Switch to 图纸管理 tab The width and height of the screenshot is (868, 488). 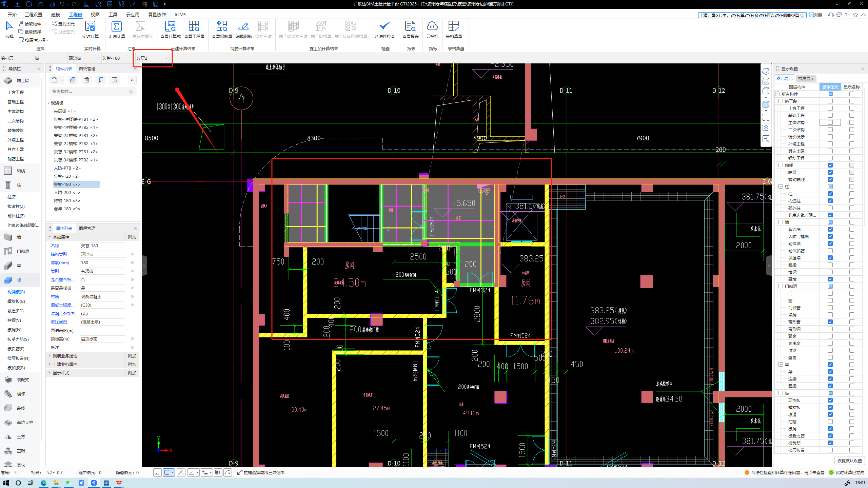87,69
